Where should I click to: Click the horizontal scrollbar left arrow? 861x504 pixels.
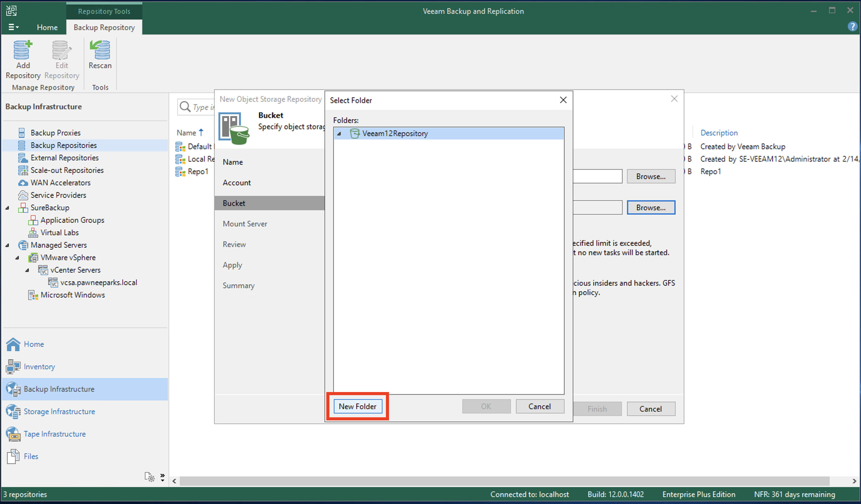(174, 481)
